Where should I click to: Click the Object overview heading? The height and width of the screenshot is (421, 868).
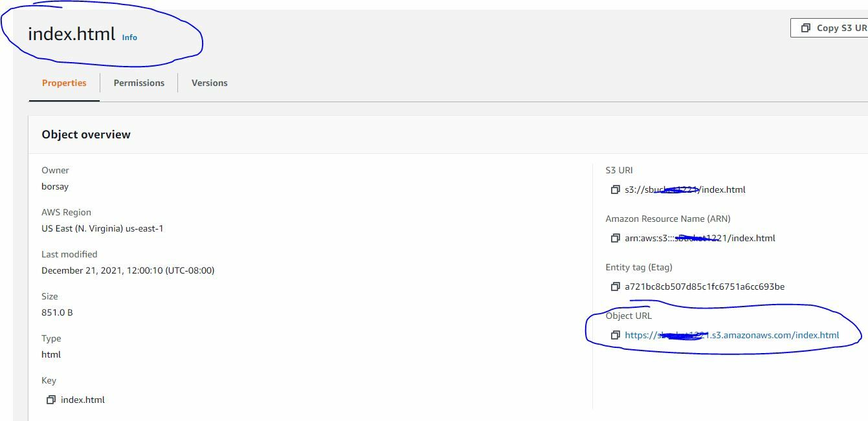(86, 135)
